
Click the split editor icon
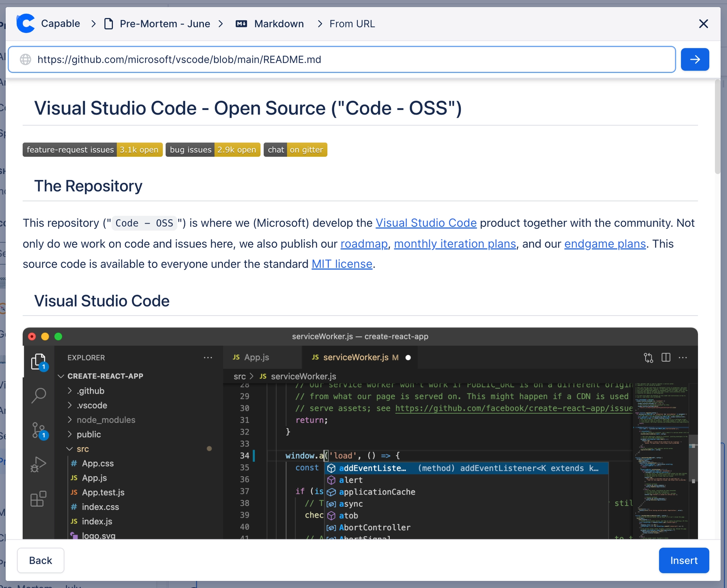pos(666,357)
